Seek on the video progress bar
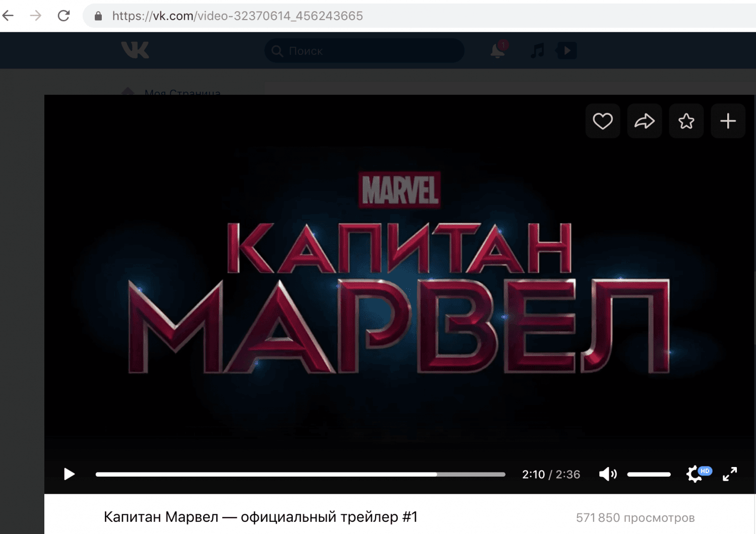Viewport: 756px width, 534px height. (300, 474)
